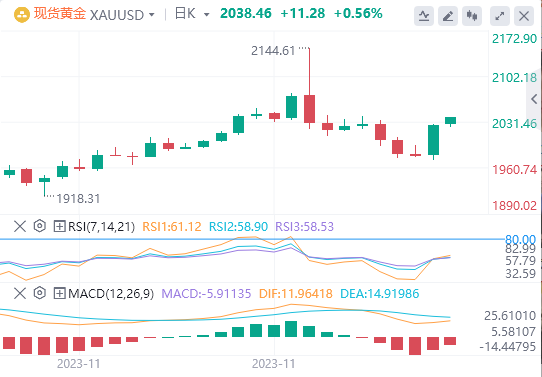Click the RSI 80.00 level label

point(521,239)
